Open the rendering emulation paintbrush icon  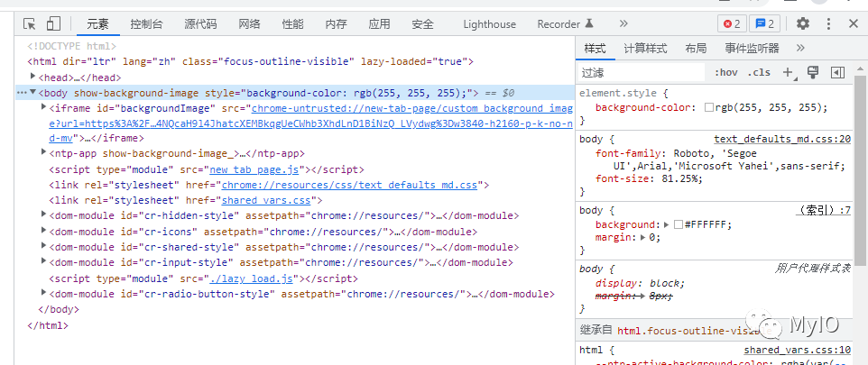point(813,72)
